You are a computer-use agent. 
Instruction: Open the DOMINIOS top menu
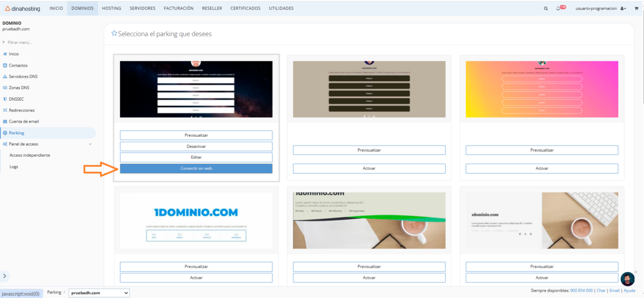point(83,8)
